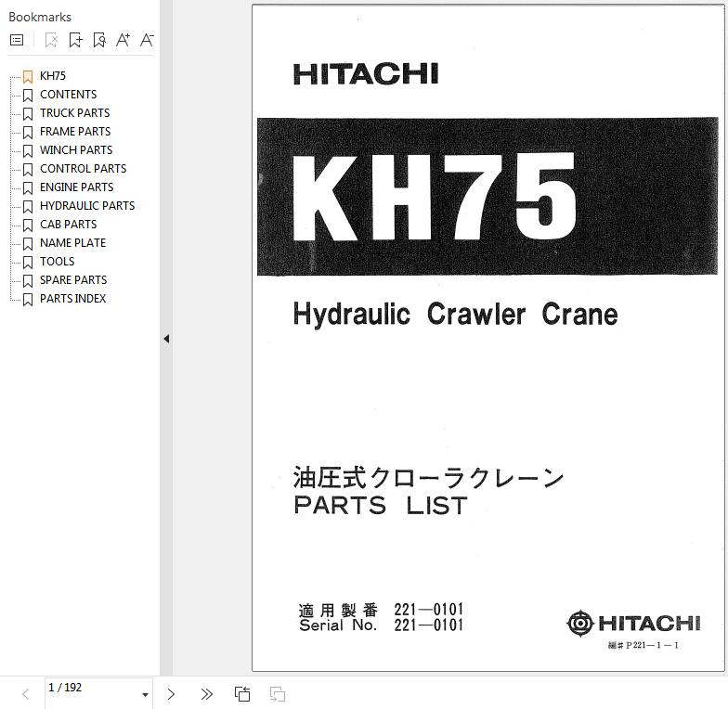Click bookmark icon beside CONTENTS
This screenshot has height=709, width=728.
pyautogui.click(x=28, y=95)
